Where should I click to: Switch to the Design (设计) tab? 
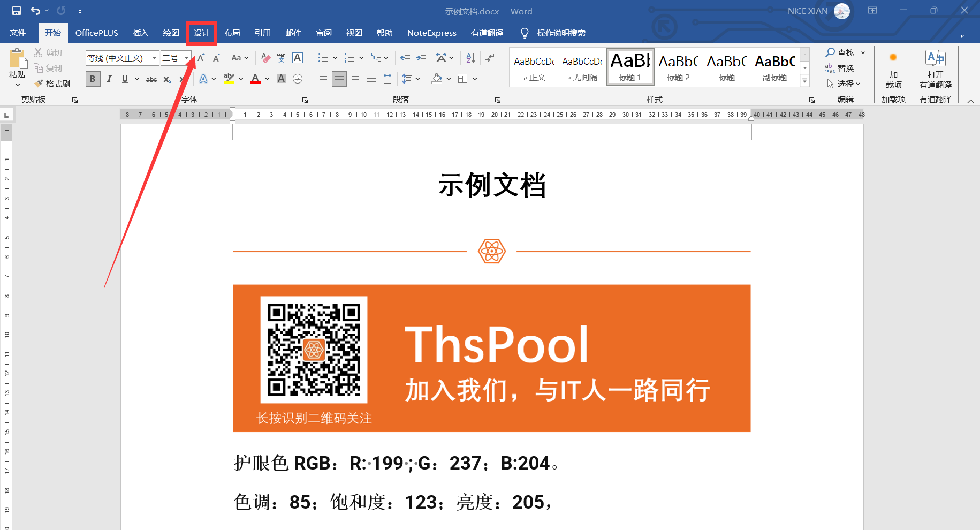pos(201,33)
